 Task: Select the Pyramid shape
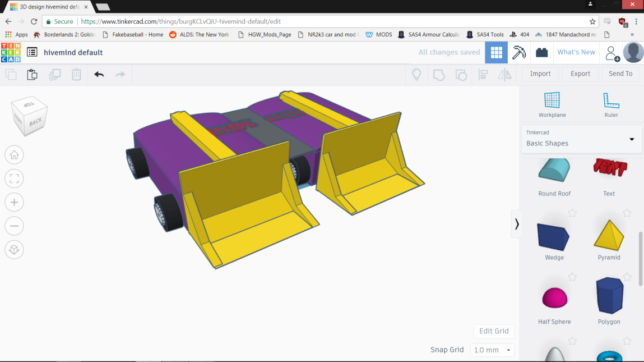(609, 241)
